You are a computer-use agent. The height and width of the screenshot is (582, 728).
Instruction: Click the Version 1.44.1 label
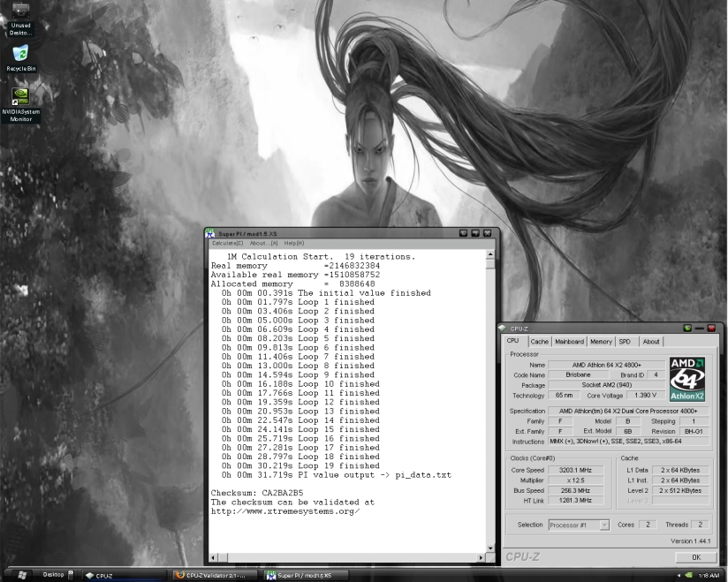(x=690, y=541)
